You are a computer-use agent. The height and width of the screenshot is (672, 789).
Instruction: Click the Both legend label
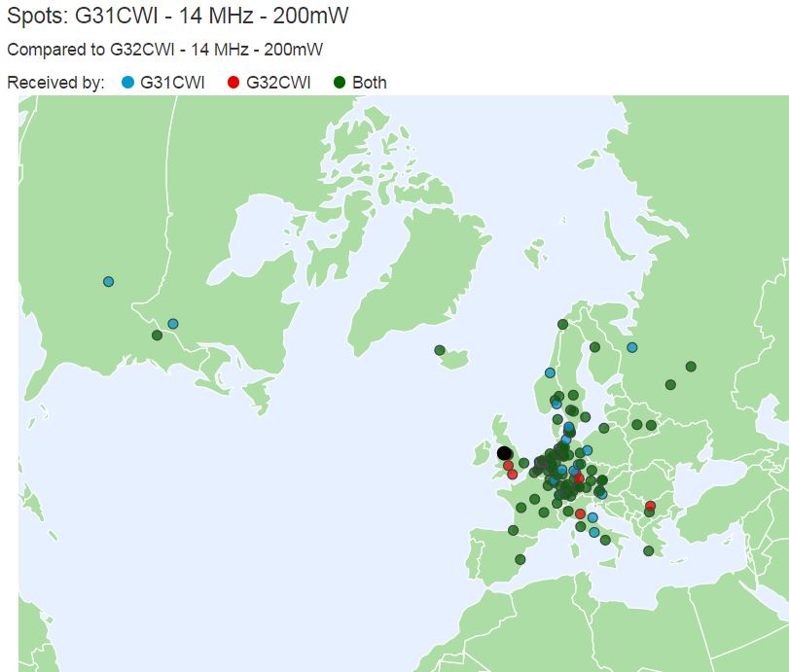point(370,83)
